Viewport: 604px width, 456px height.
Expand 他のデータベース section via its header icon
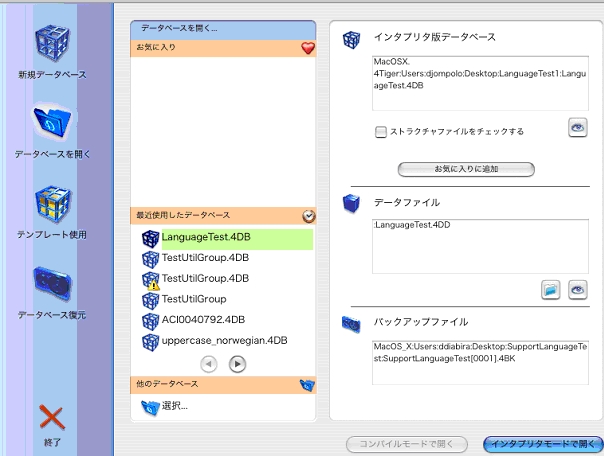308,384
